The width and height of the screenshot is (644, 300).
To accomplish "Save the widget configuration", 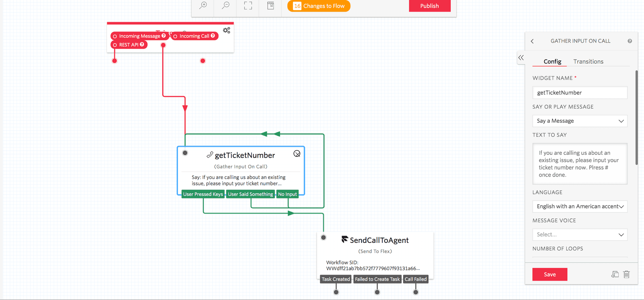I will tap(550, 274).
